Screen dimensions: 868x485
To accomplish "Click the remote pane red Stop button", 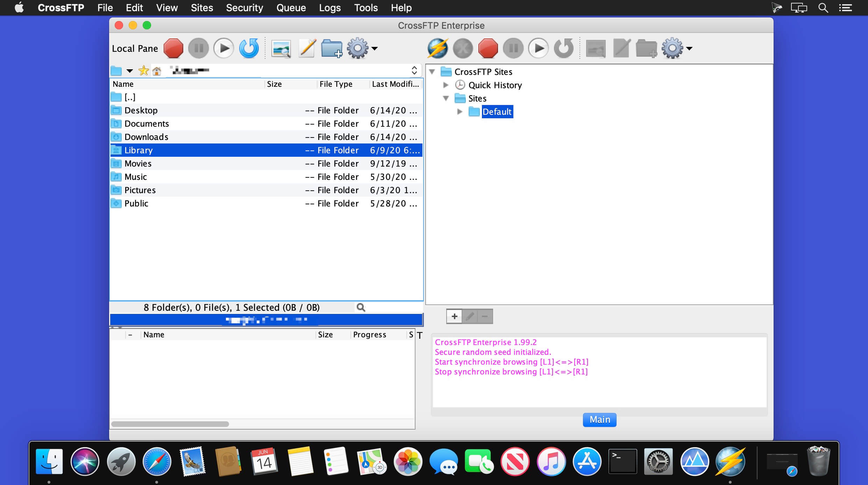I will tap(488, 48).
